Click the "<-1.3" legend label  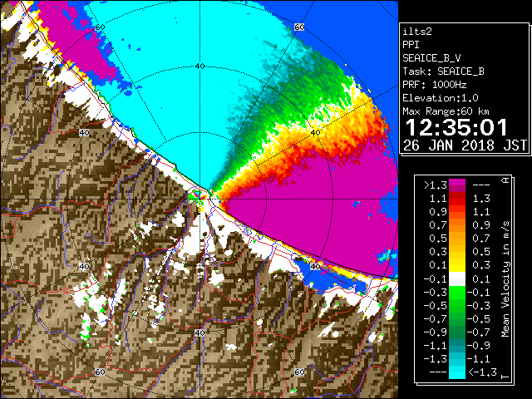pos(482,372)
